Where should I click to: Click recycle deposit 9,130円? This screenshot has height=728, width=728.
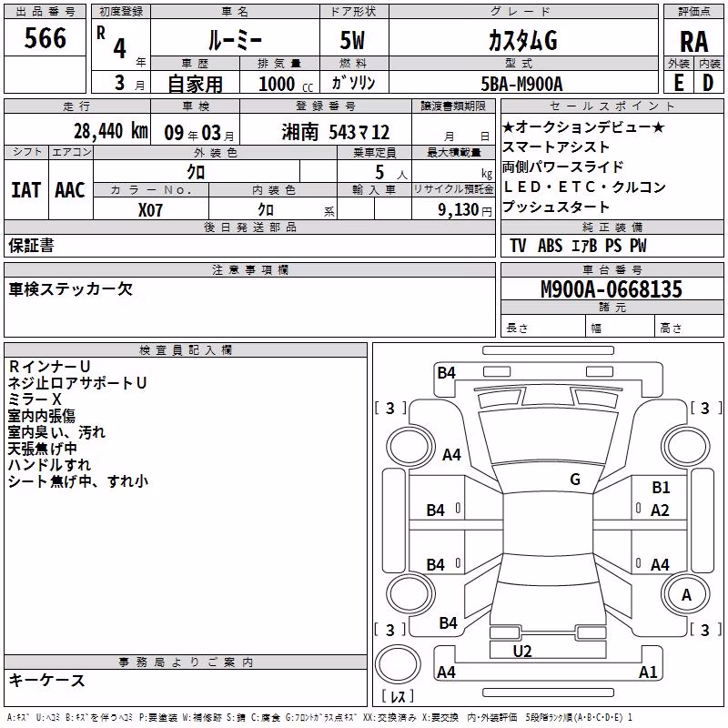(464, 210)
